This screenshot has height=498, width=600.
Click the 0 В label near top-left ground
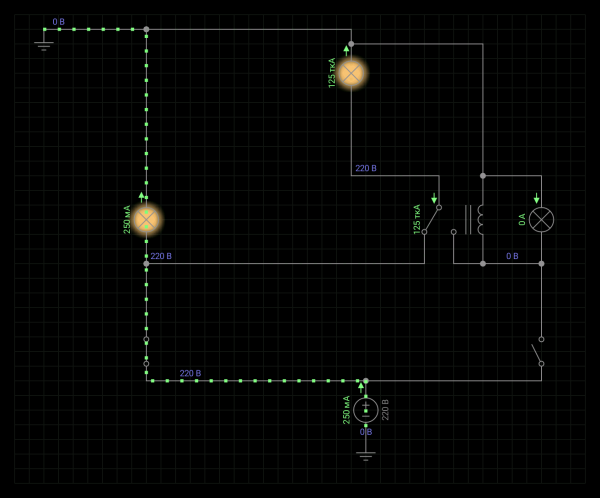click(59, 21)
